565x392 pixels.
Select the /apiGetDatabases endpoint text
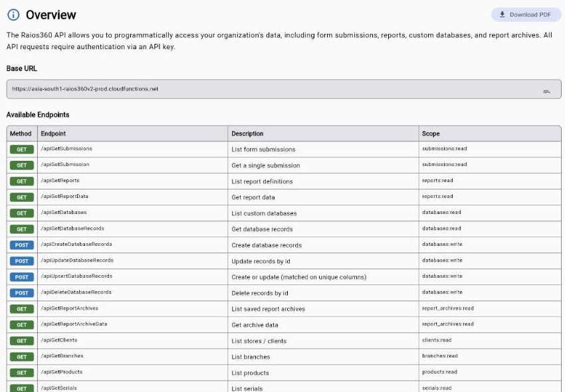64,212
